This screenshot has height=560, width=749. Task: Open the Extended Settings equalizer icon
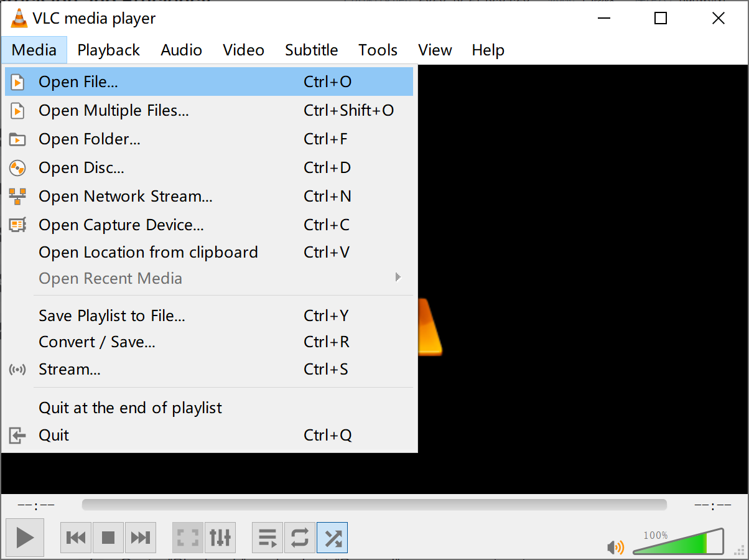[x=220, y=537]
